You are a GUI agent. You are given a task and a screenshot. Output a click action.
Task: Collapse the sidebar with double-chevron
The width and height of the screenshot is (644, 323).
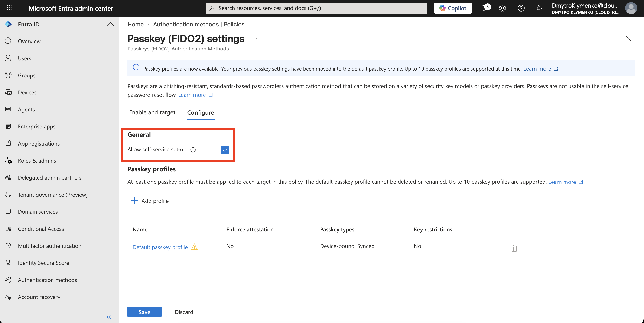tap(109, 317)
